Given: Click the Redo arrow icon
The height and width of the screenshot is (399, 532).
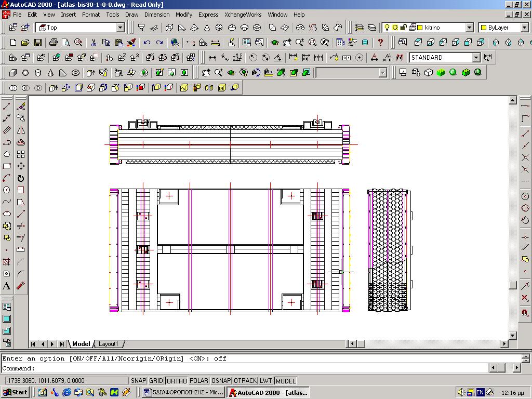Looking at the screenshot, I should (159, 43).
